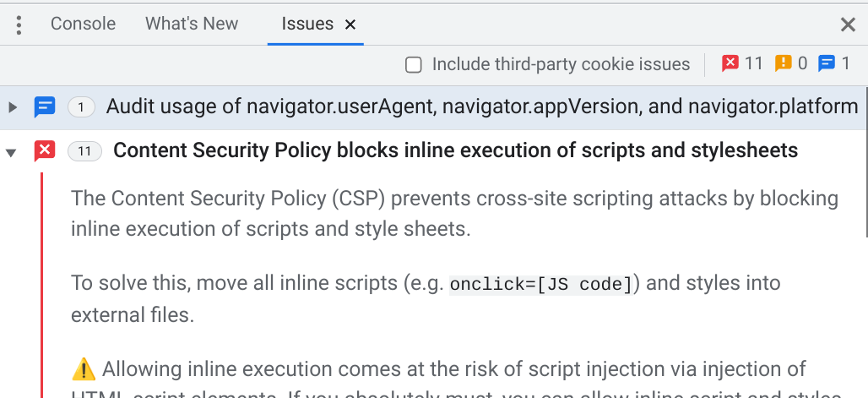This screenshot has height=398, width=868.
Task: Expand the Audit usage of navigator.userAgent issue
Action: [12, 107]
